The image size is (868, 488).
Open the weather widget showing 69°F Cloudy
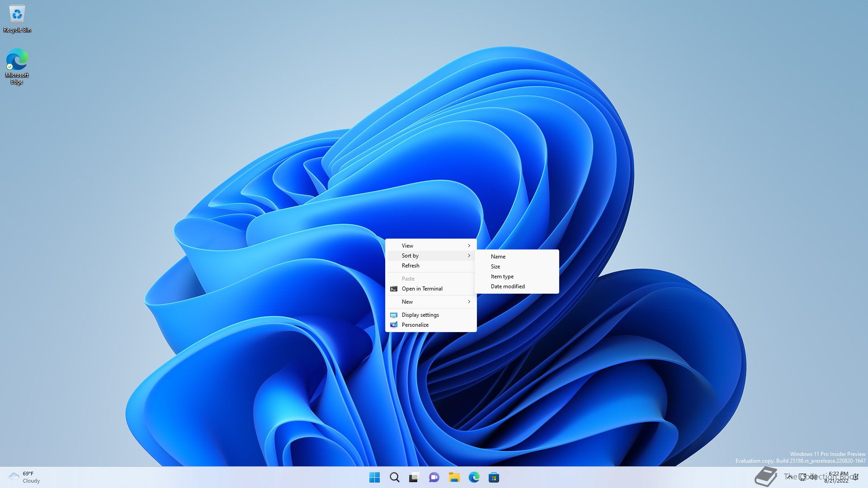coord(24,477)
